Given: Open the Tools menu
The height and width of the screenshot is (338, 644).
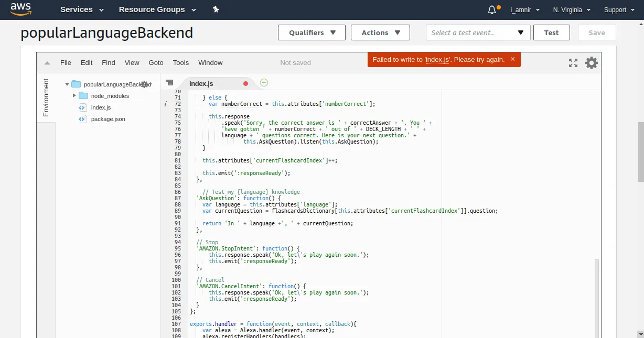Looking at the screenshot, I should [181, 63].
